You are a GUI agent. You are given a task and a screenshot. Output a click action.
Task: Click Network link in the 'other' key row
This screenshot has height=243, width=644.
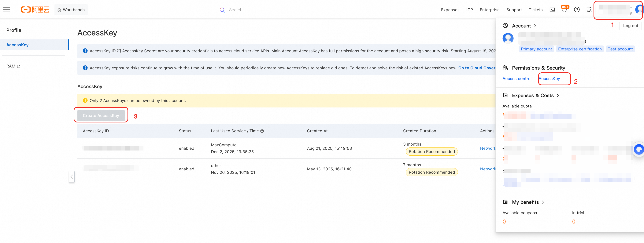click(487, 169)
